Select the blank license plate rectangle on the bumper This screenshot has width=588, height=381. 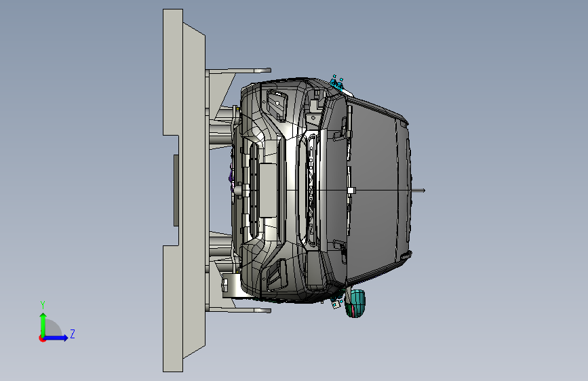(268, 190)
